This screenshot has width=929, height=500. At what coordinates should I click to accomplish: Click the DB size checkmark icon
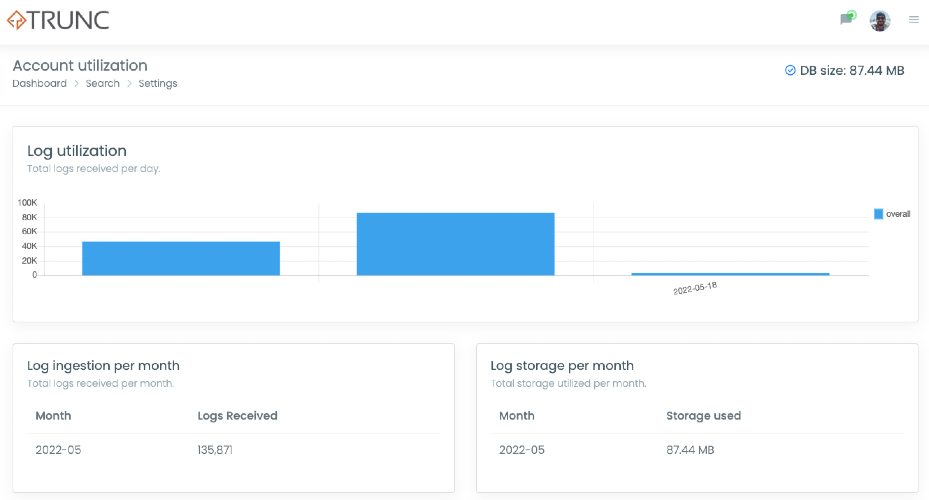[790, 70]
